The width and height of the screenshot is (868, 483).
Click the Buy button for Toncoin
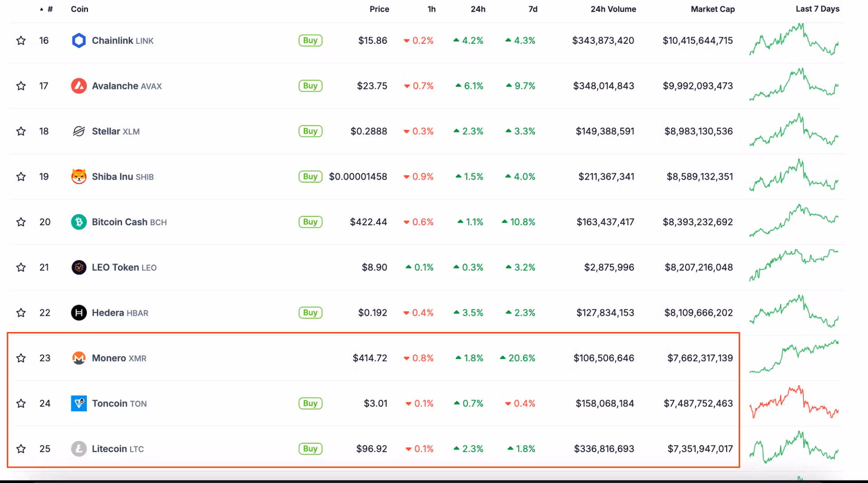click(310, 403)
